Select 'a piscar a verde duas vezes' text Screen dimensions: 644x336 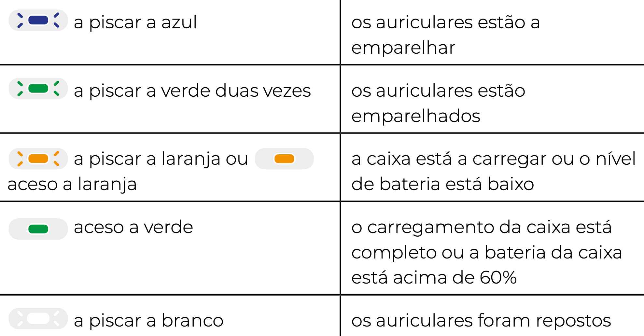192,91
